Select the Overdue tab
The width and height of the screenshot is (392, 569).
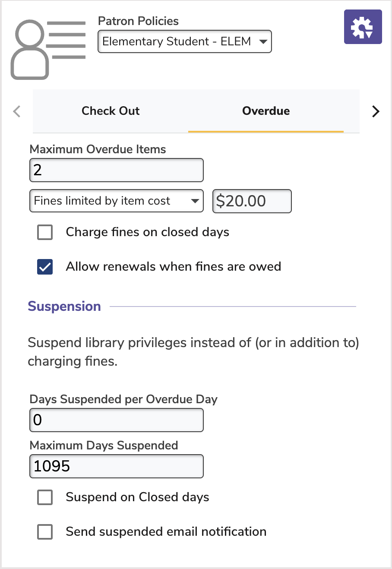pyautogui.click(x=266, y=111)
